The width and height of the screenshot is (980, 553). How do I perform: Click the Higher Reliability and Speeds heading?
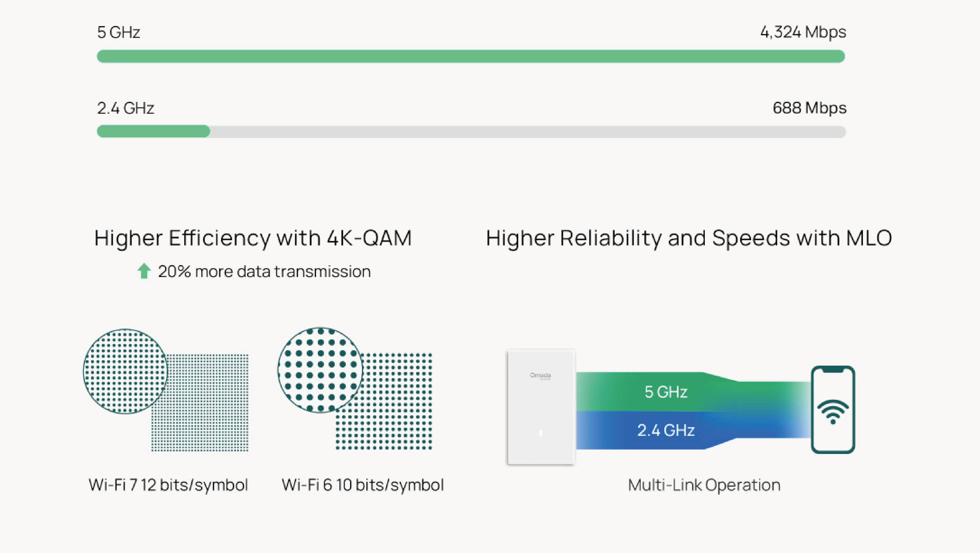coord(689,238)
